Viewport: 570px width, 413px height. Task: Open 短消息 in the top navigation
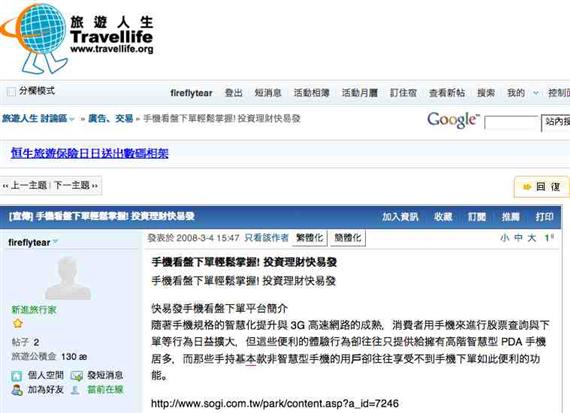(x=268, y=93)
